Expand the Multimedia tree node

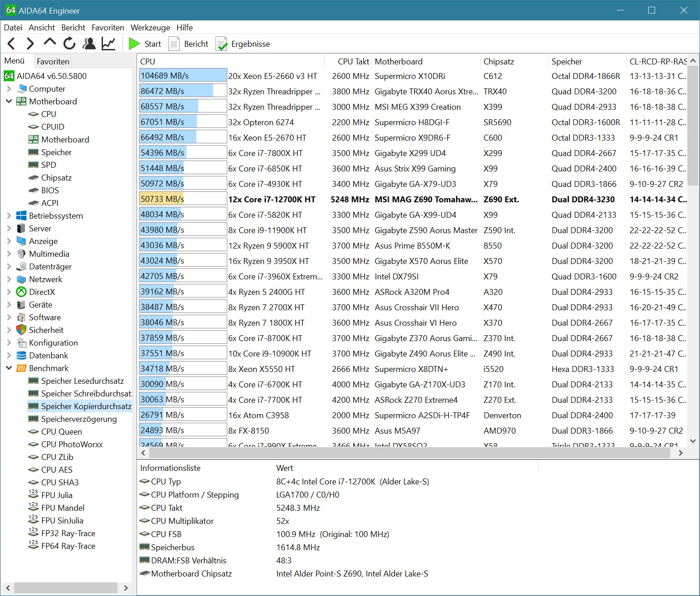coord(9,254)
